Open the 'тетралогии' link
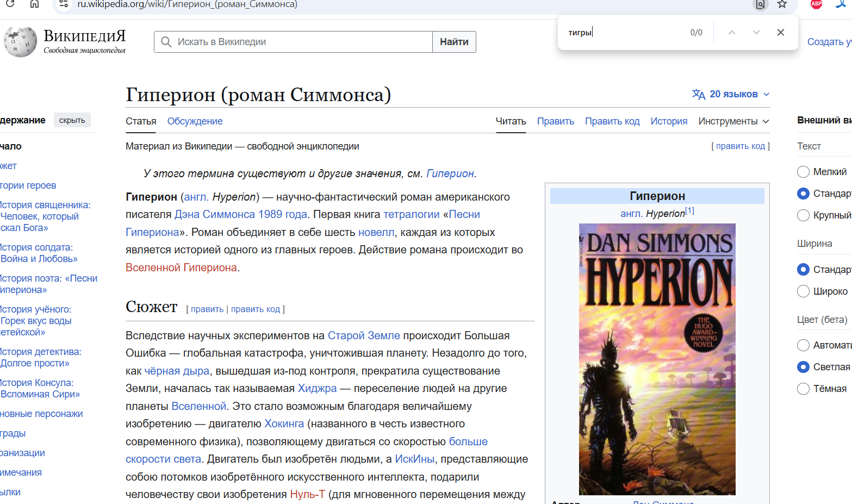 coord(412,214)
